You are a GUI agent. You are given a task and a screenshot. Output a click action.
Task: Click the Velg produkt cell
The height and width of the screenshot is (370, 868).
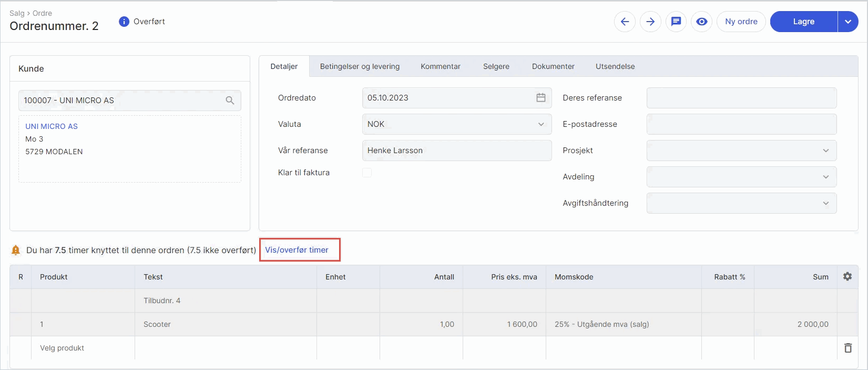click(x=83, y=348)
